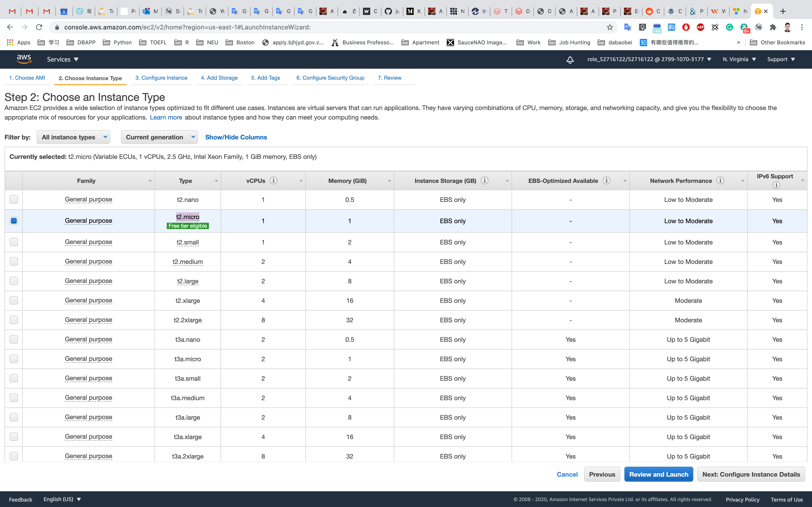
Task: Select the t2.medium instance checkbox
Action: pos(14,262)
